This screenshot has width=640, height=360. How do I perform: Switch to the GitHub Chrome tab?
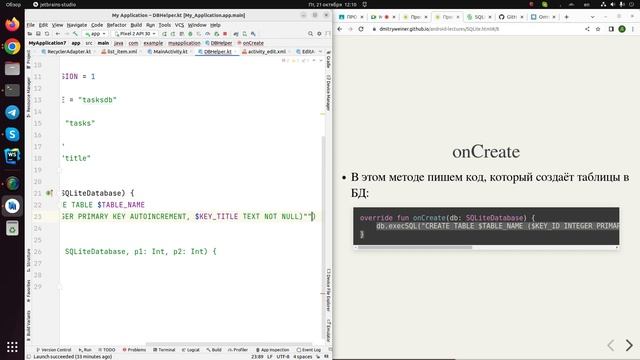coord(511,17)
